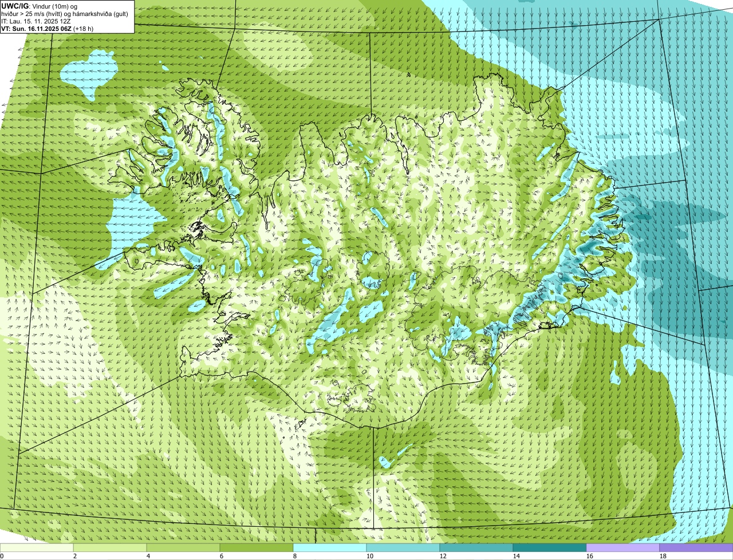The height and width of the screenshot is (560, 733).
Task: Click the text "hviður > 25 m/s (hvítt) og hámarkshviða (gult)"
Action: (65, 14)
